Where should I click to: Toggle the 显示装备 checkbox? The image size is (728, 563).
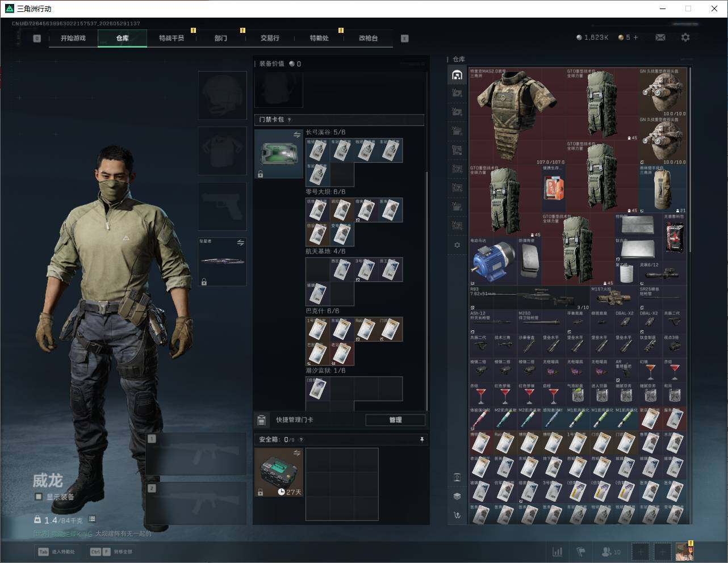[x=39, y=497]
